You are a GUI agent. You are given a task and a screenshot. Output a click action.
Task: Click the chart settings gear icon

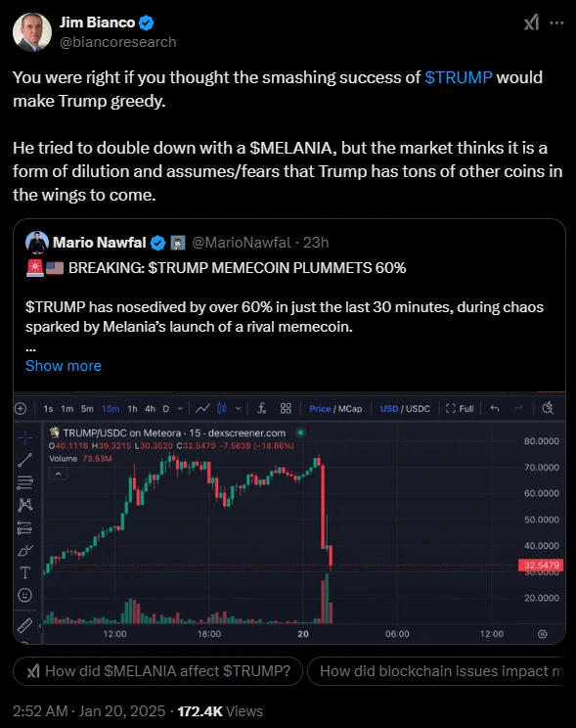pos(542,634)
